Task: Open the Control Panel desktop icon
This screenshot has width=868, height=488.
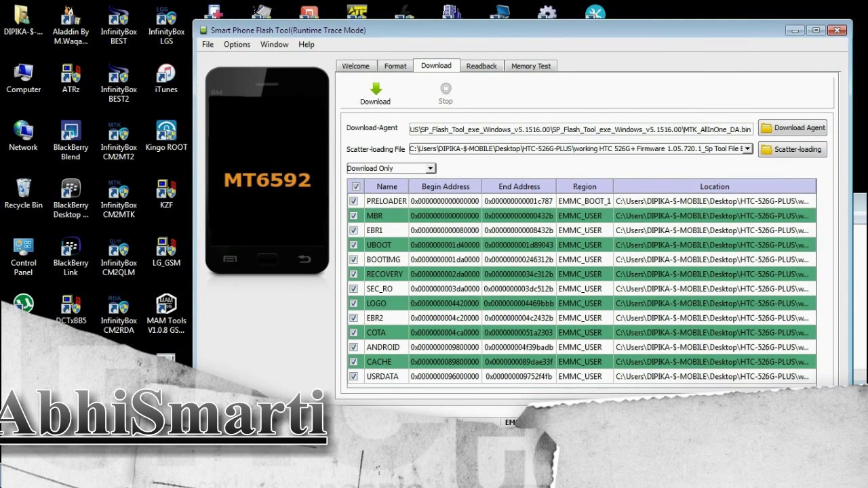Action: coord(24,256)
